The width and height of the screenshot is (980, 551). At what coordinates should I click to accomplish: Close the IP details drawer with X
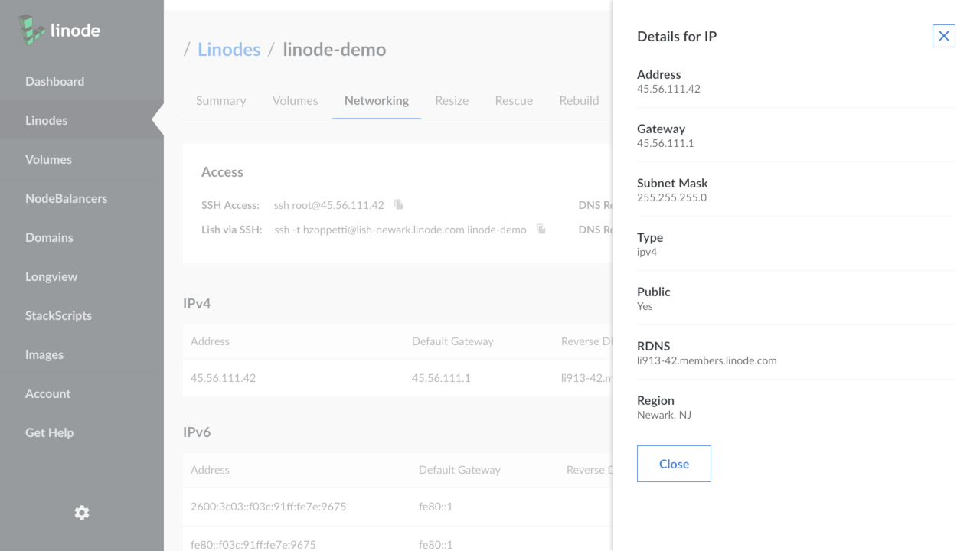pyautogui.click(x=943, y=36)
